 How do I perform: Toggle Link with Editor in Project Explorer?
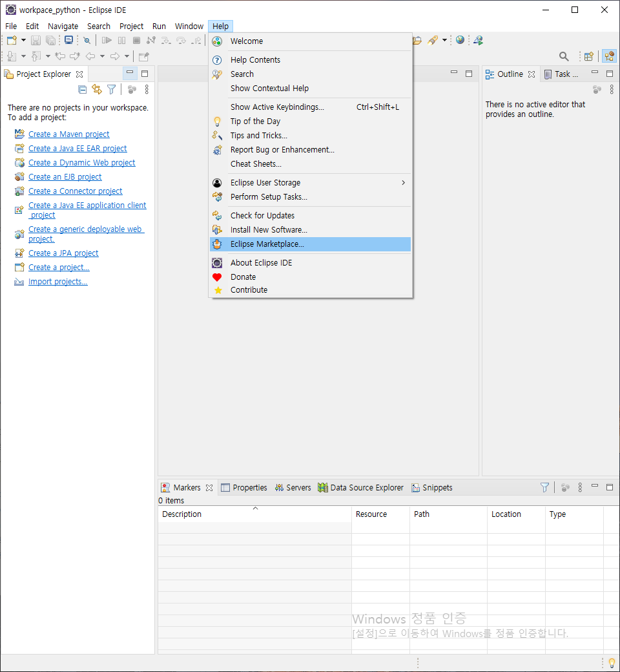(x=97, y=90)
